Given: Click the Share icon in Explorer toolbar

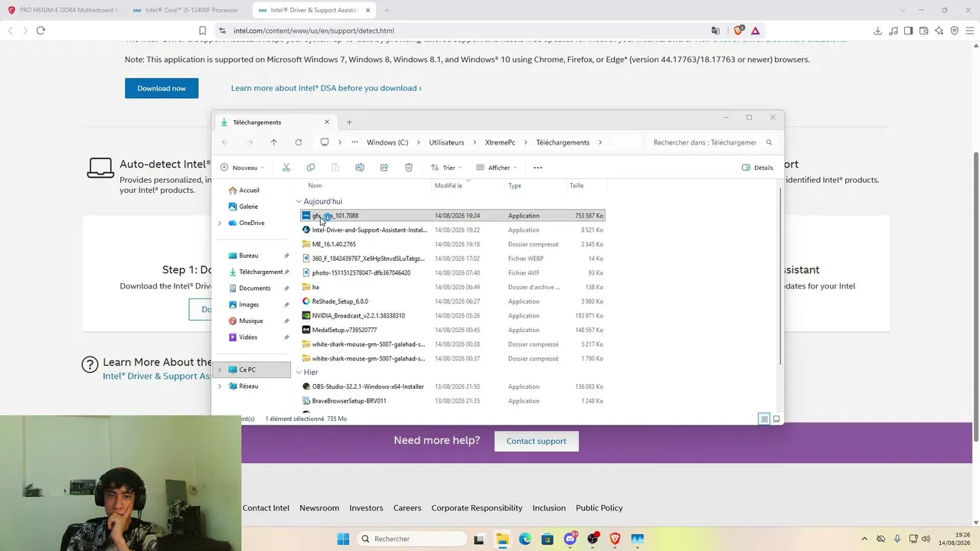Looking at the screenshot, I should (x=384, y=168).
